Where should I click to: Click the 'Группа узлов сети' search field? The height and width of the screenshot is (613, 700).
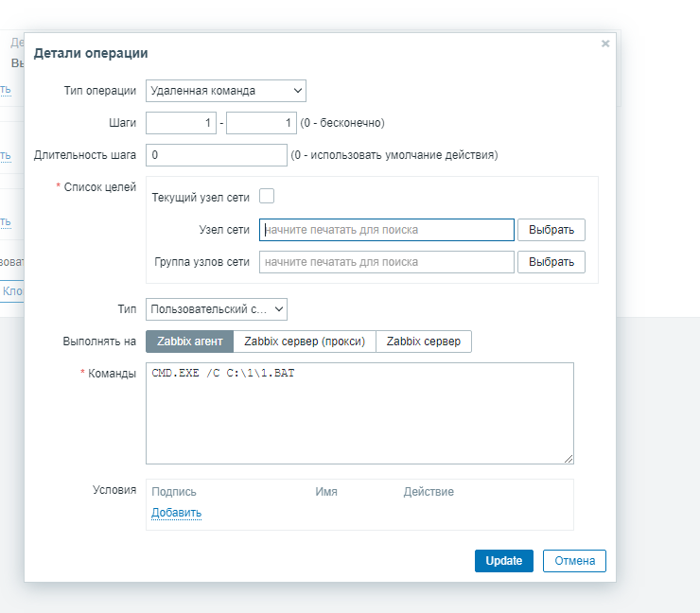pyautogui.click(x=386, y=262)
